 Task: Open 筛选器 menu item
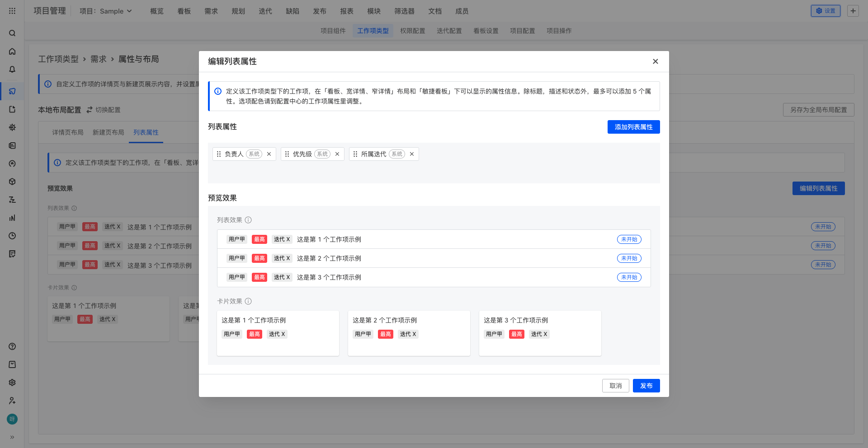click(405, 11)
